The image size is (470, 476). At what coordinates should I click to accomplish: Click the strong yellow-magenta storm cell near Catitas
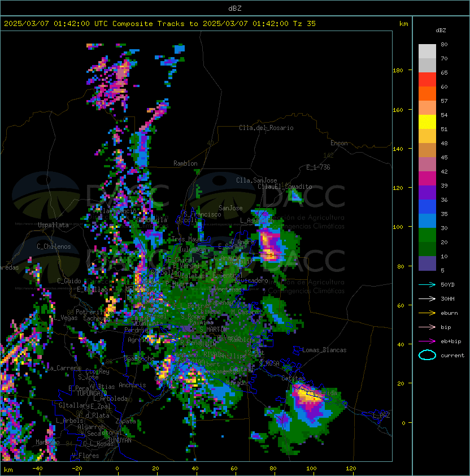[308, 397]
